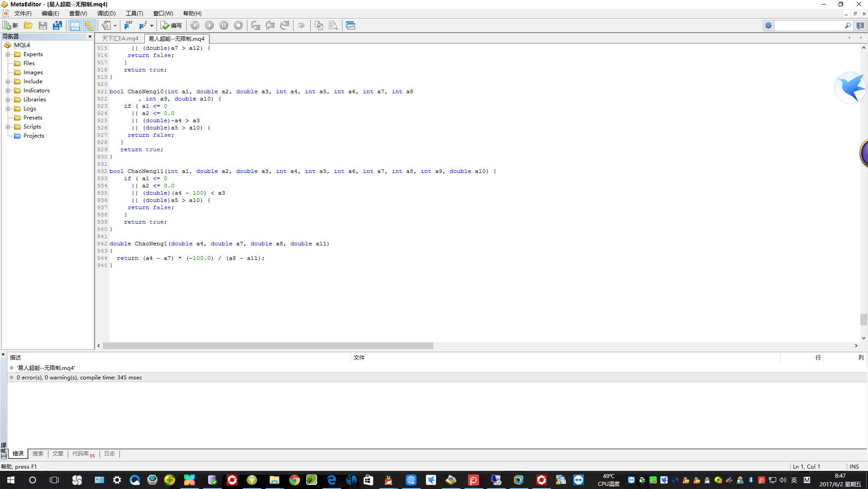Click the Step Over debug icon
This screenshot has width=868, height=489.
click(270, 25)
